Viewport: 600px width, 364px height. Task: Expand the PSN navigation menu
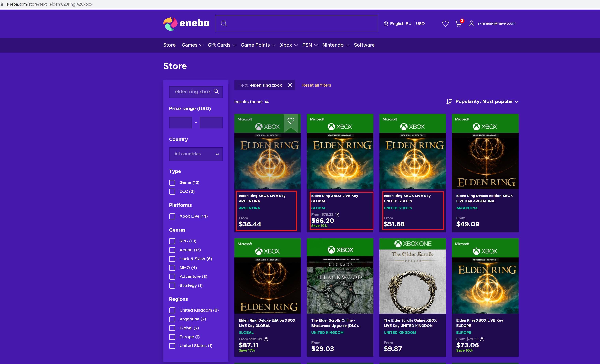point(310,45)
